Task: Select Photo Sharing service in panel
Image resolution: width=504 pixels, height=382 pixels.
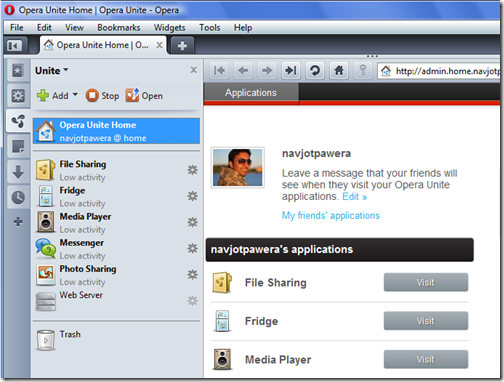Action: (x=116, y=275)
